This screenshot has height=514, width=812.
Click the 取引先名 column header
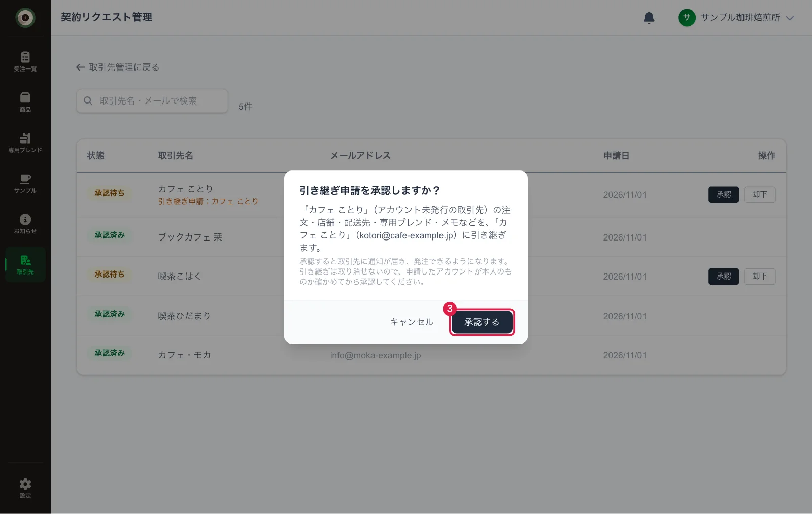click(176, 156)
